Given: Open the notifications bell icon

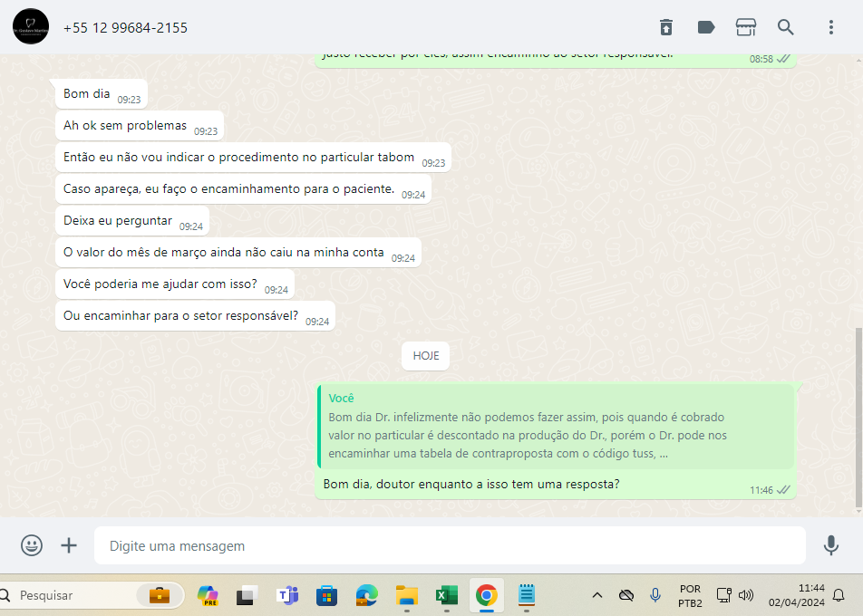Looking at the screenshot, I should point(839,595).
